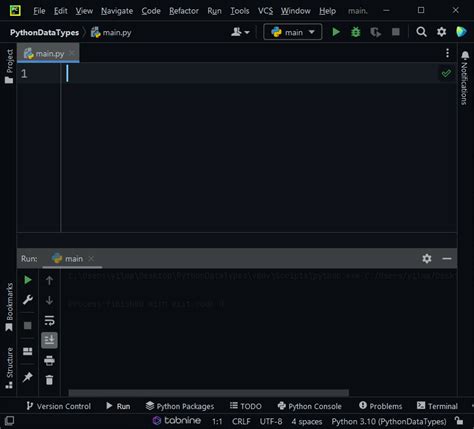Open the Help menu
The height and width of the screenshot is (429, 474).
(327, 11)
